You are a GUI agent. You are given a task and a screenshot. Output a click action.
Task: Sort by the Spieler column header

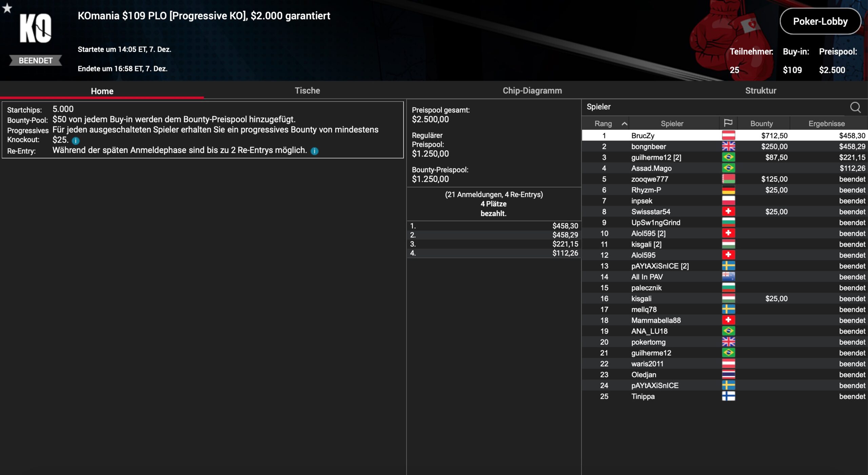672,123
